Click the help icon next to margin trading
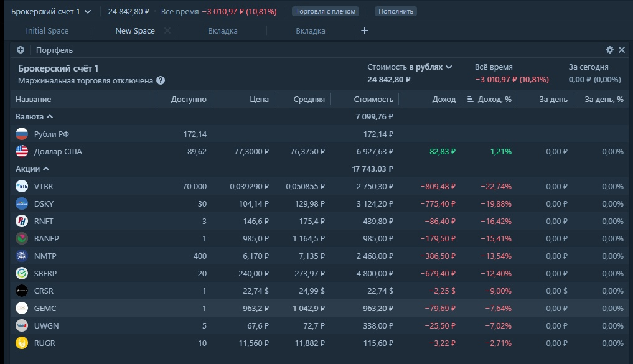Screen dimensions: 633x364 coord(161,80)
